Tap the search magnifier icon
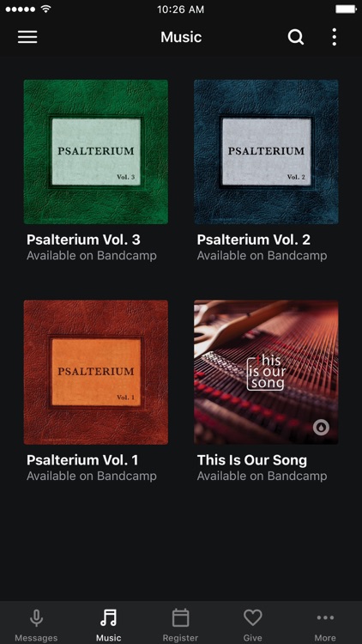362x644 pixels. click(295, 37)
